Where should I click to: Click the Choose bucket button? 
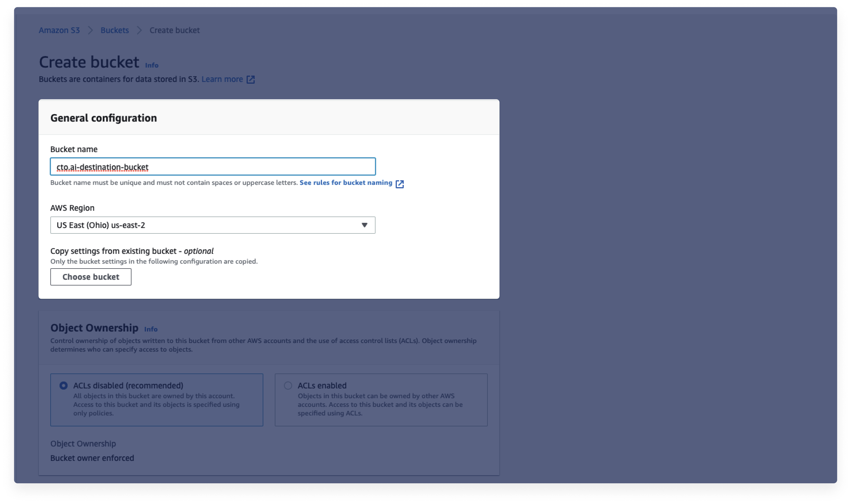click(x=91, y=277)
